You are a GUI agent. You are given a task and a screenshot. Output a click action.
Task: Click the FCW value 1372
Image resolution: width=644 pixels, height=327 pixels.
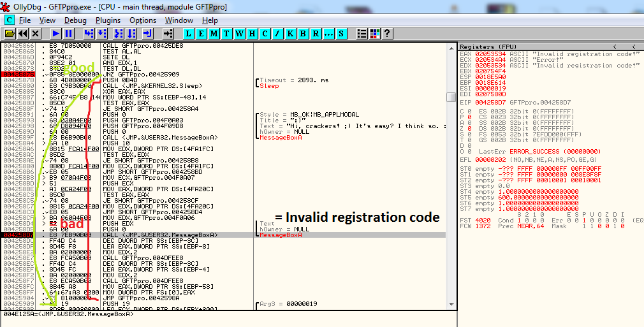[483, 226]
